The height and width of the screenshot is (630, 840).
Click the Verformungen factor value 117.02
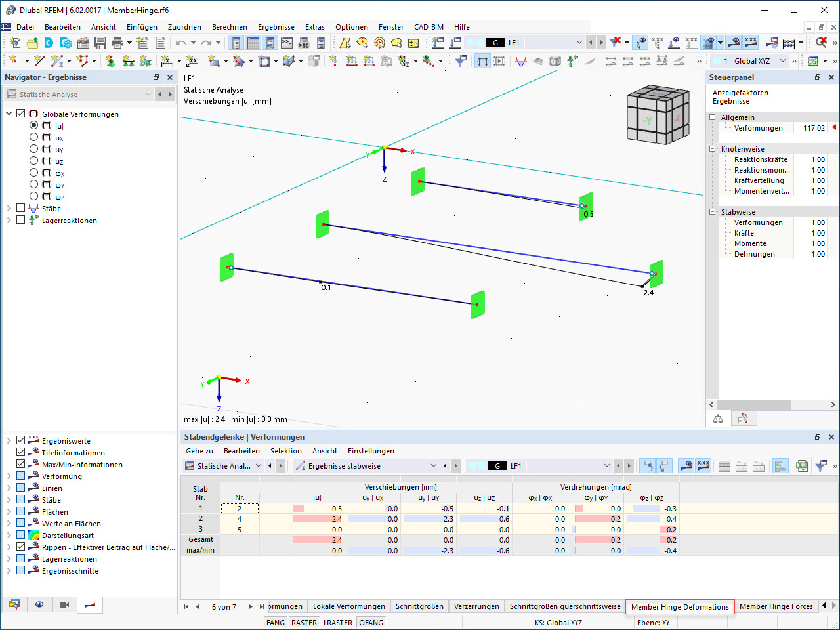coord(814,128)
